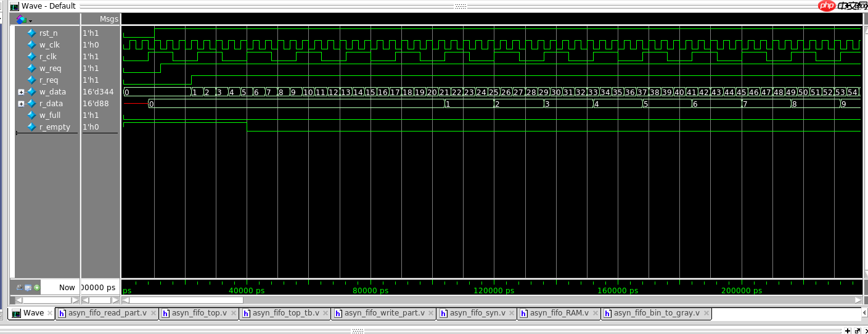868x334 pixels.
Task: Select the r_empty signal icon
Action: click(31, 127)
